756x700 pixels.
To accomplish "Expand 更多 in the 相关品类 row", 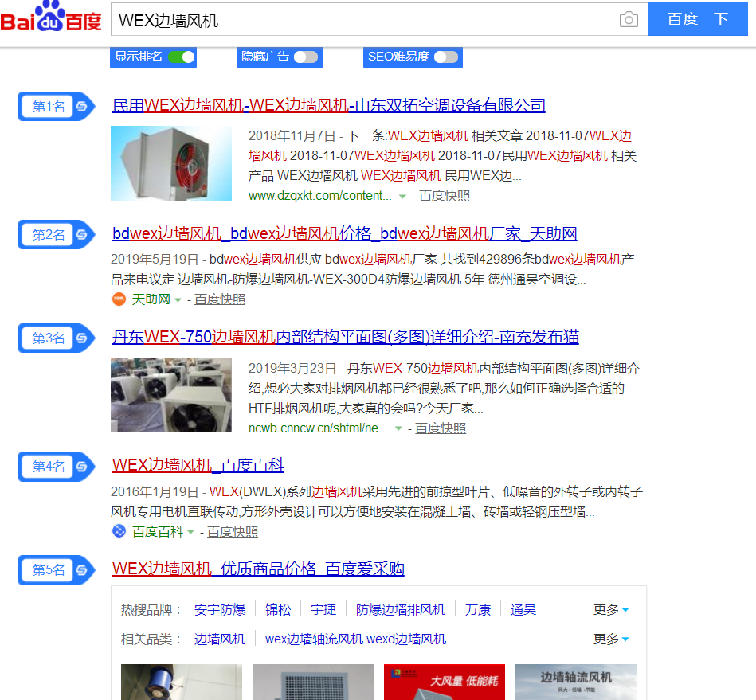I will [611, 639].
